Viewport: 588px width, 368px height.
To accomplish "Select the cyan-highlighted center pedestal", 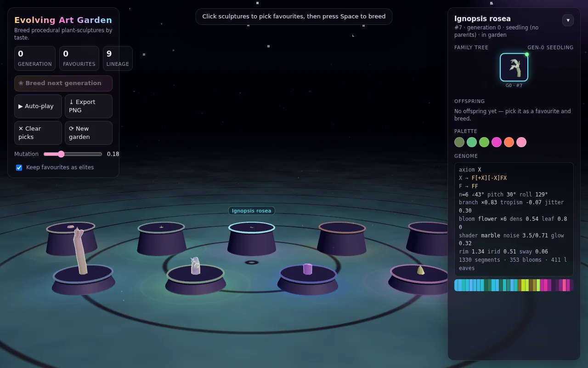I will pos(252,239).
